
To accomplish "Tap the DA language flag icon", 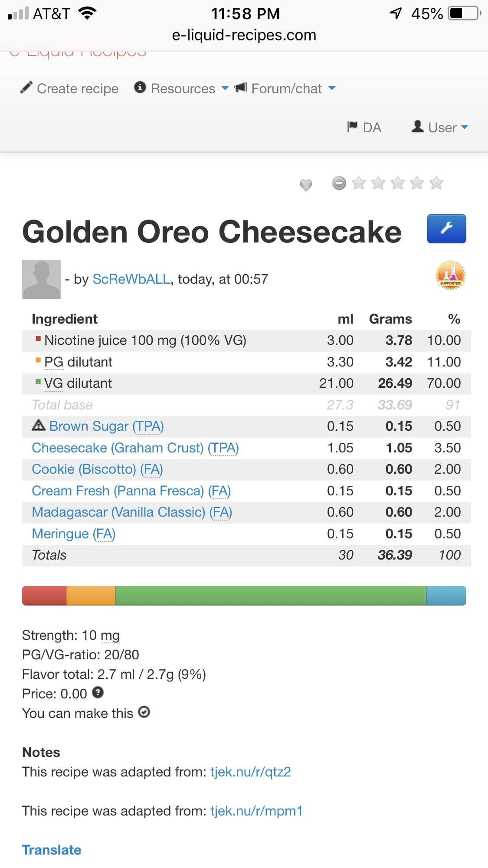I will point(352,127).
